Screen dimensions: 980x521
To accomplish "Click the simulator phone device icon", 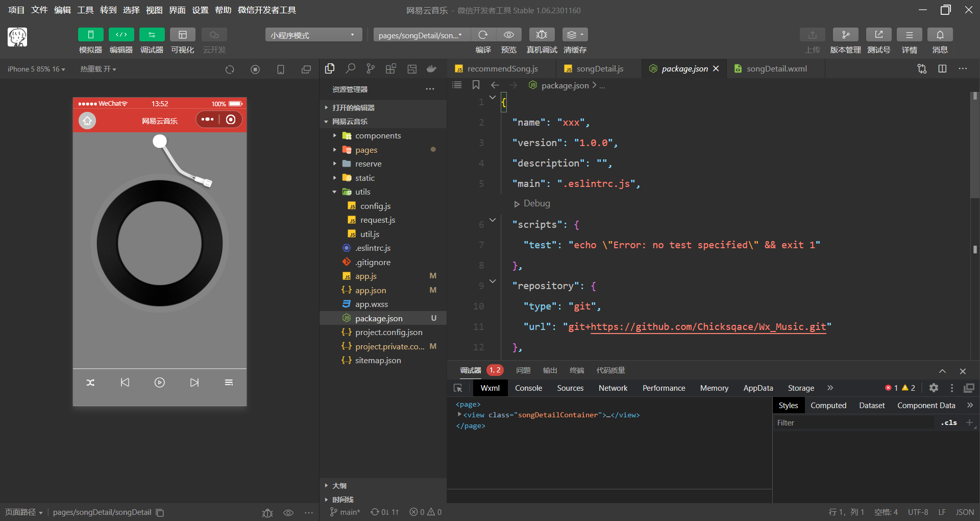I will tap(281, 69).
